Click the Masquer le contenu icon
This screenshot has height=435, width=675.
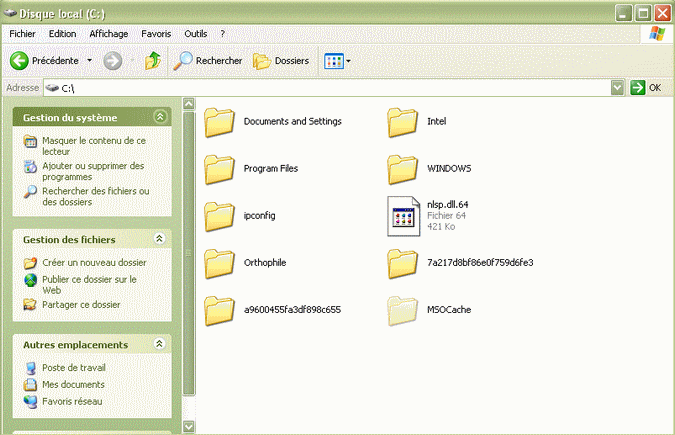[x=30, y=141]
